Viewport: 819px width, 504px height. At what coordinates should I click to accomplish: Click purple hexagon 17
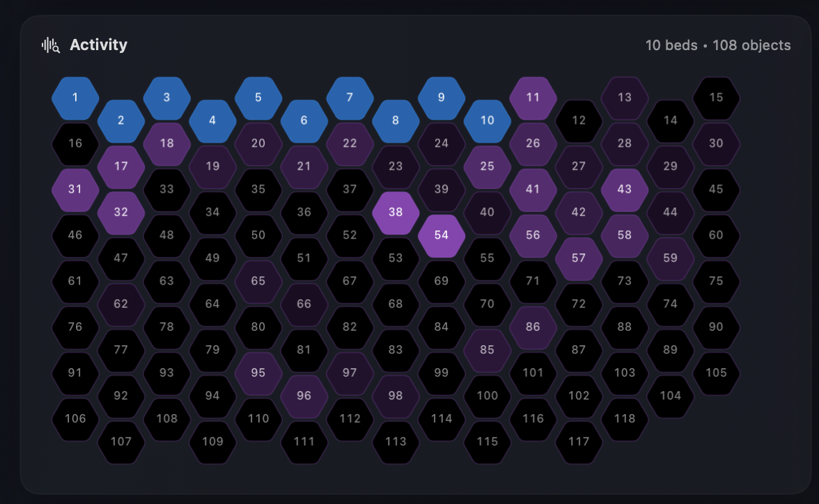coord(121,166)
